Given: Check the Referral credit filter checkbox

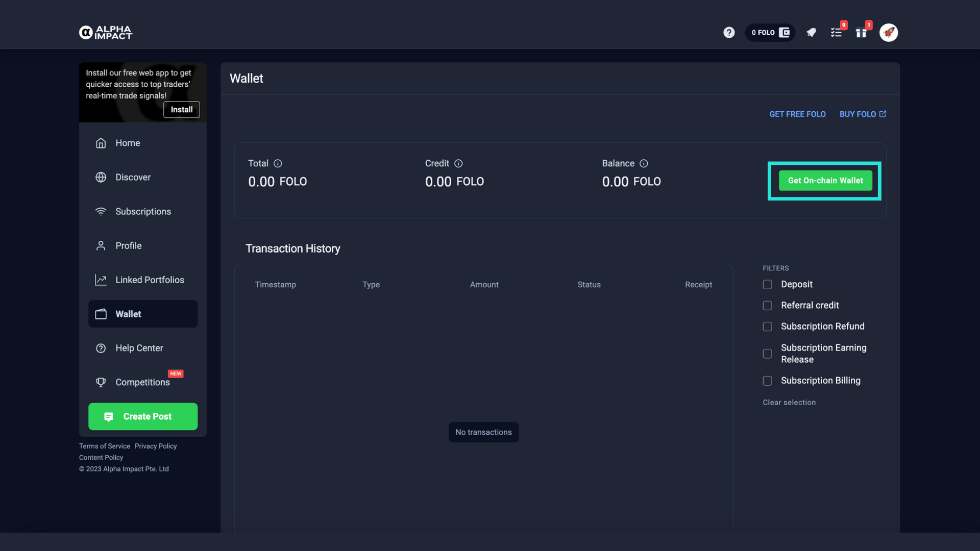Looking at the screenshot, I should point(767,305).
